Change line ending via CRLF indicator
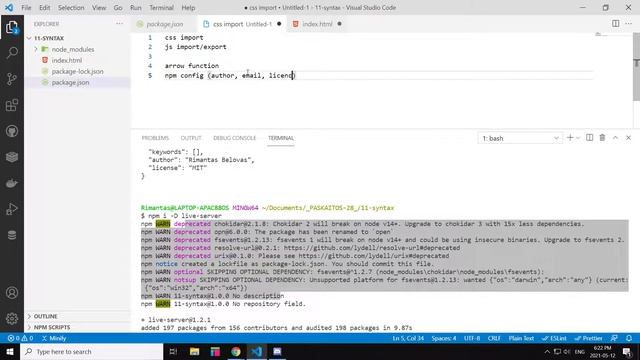Viewport: 640px width, 360px height. click(494, 338)
